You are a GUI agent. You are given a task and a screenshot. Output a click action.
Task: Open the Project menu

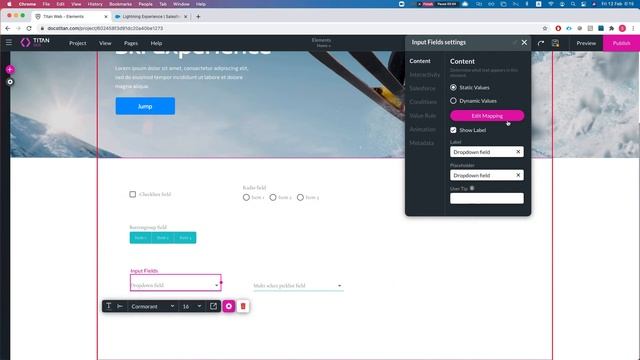[78, 43]
